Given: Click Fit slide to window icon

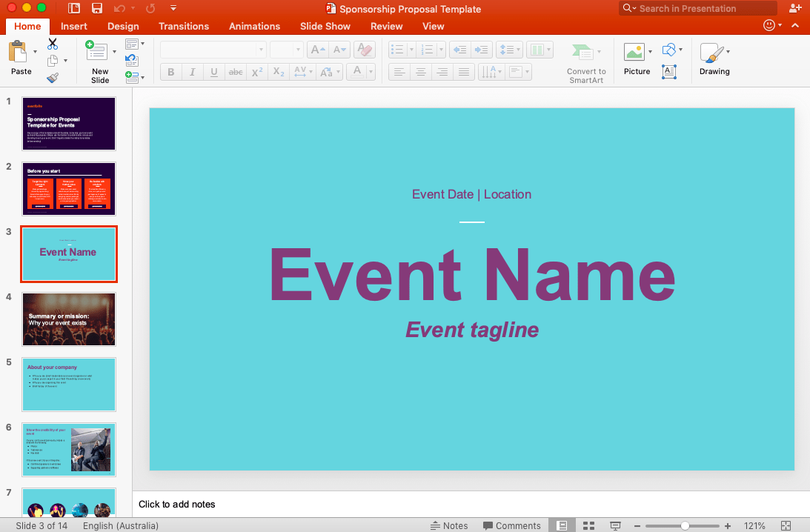Looking at the screenshot, I should point(786,525).
